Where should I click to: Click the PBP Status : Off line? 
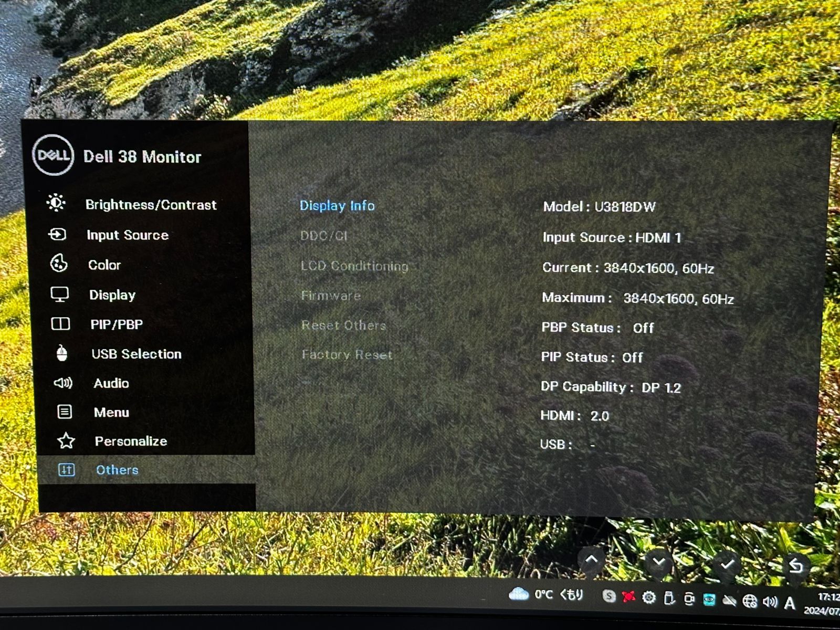click(x=597, y=328)
